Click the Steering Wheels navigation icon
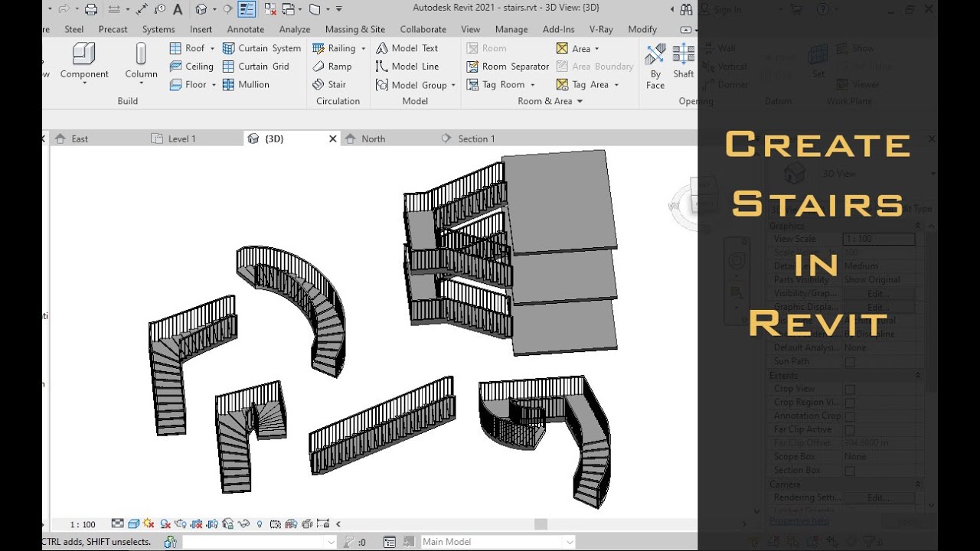Viewport: 980px width, 551px height. [737, 260]
